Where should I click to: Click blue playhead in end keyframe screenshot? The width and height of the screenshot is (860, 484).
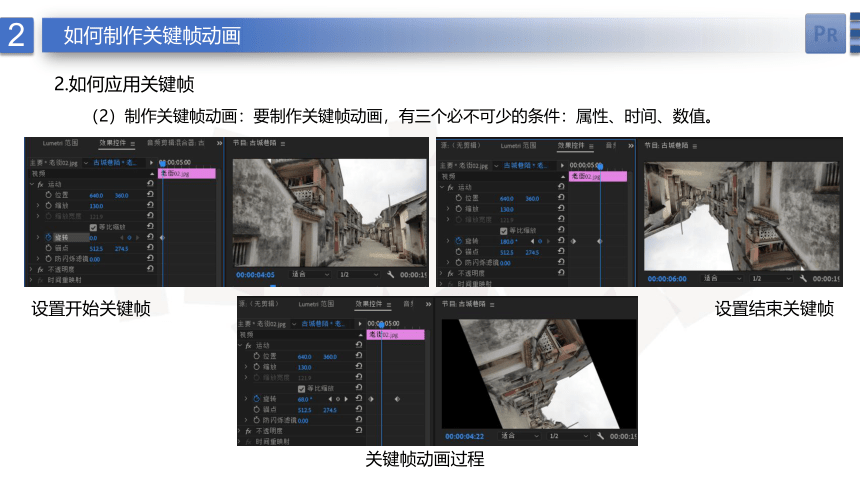click(x=600, y=166)
